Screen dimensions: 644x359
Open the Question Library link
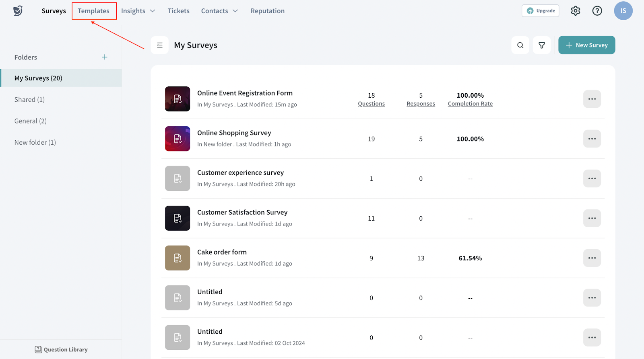point(61,349)
